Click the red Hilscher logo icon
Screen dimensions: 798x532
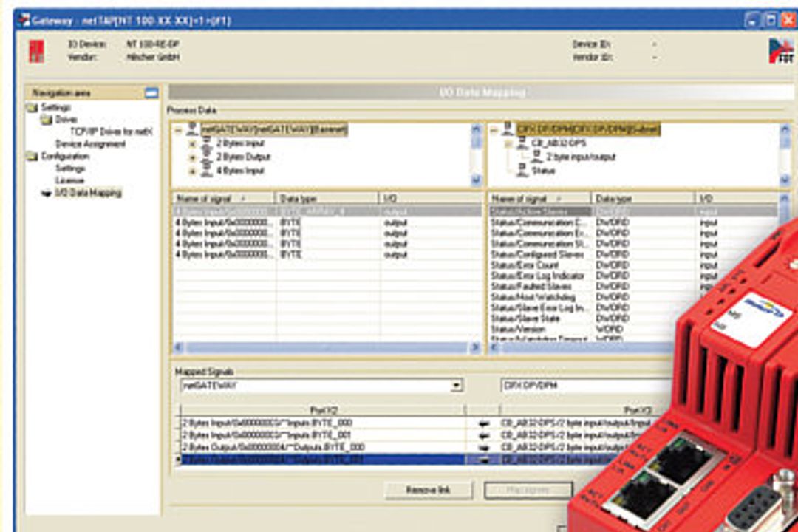click(x=37, y=52)
